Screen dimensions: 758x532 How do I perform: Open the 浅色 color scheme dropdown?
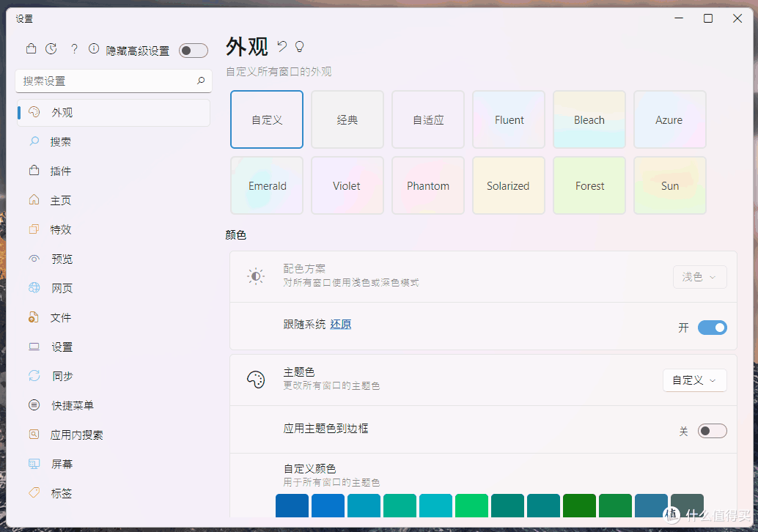tap(699, 277)
